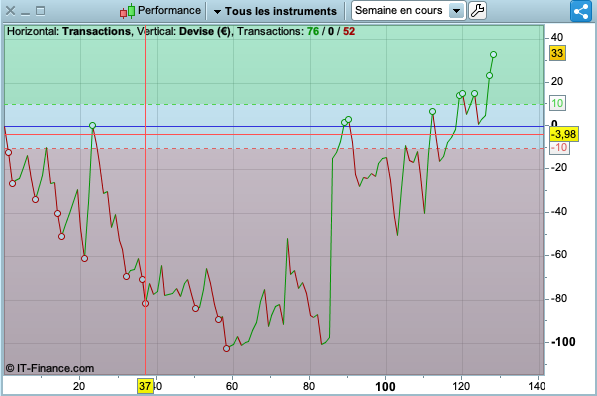
Task: Click the red data point at transaction 37
Action: pyautogui.click(x=145, y=303)
